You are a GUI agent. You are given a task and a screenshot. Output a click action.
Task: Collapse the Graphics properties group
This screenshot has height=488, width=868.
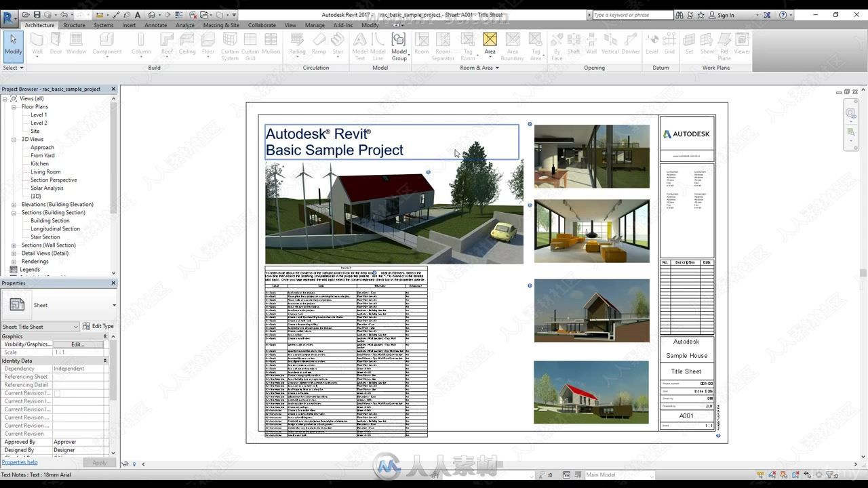(105, 336)
